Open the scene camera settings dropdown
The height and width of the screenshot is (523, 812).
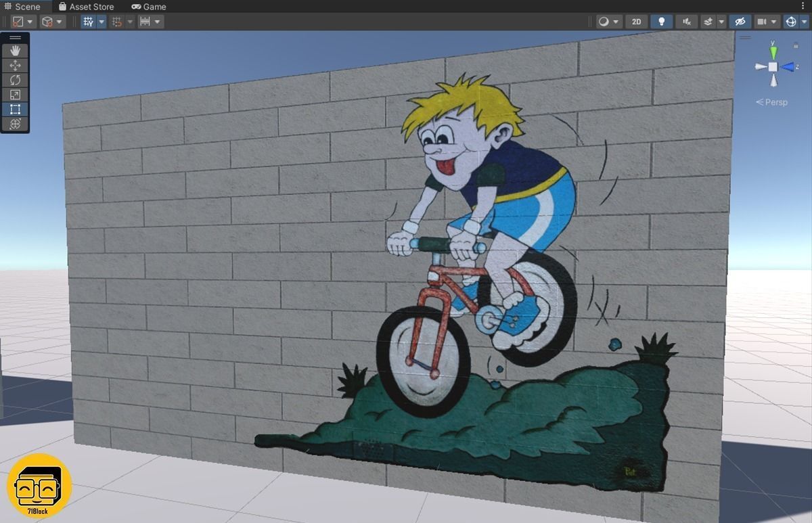(x=767, y=22)
